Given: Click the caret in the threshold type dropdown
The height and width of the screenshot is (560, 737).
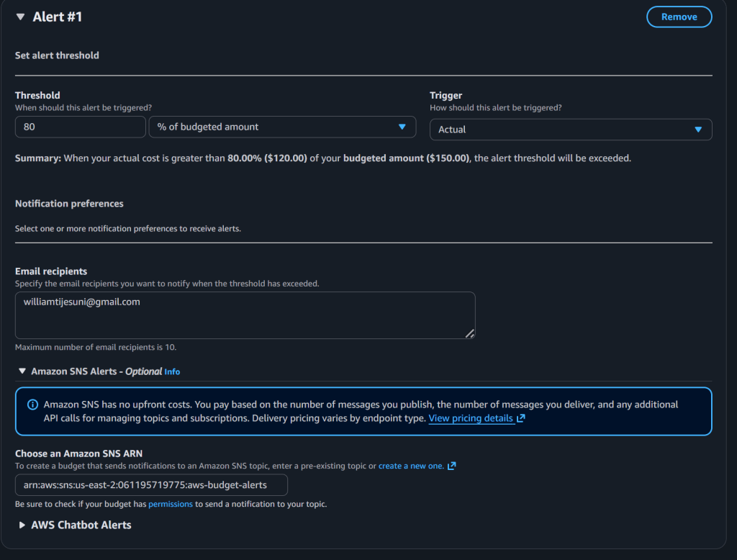Looking at the screenshot, I should (x=402, y=127).
